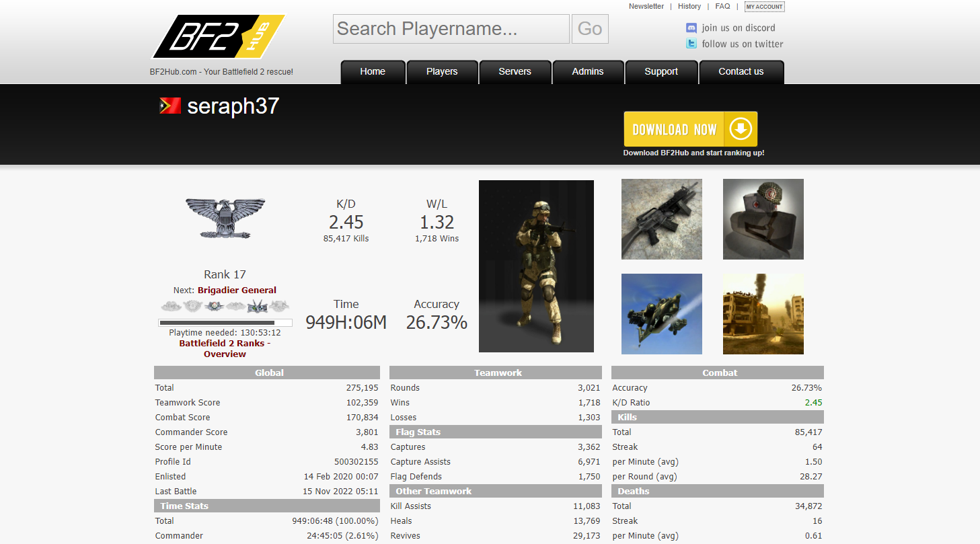980x544 pixels.
Task: Click the Rounds value 3,021
Action: (589, 388)
